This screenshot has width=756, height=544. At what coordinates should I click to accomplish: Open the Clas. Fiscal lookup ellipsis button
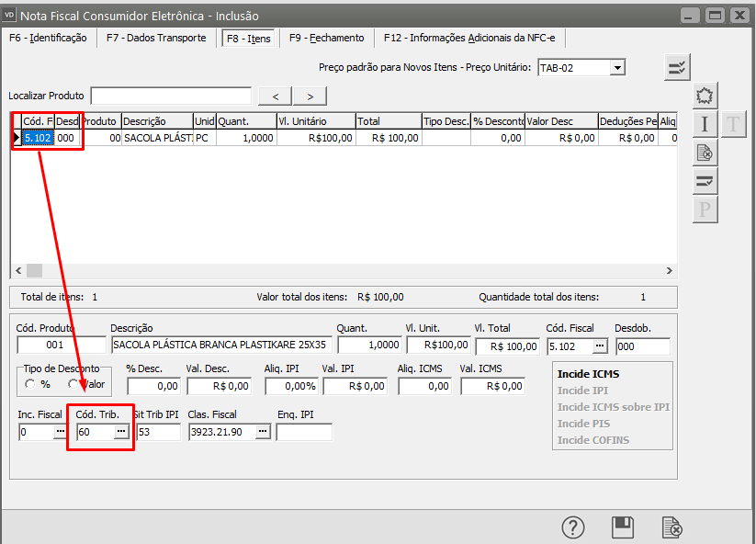(x=263, y=432)
